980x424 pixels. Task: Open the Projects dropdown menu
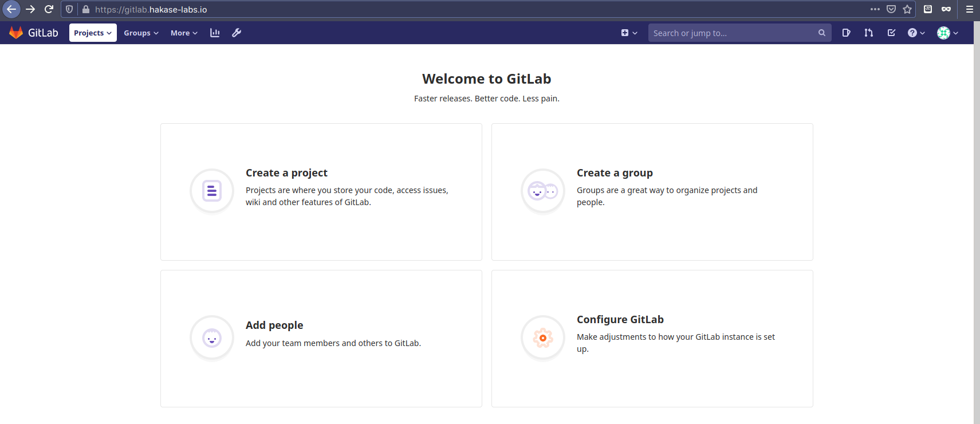(93, 33)
